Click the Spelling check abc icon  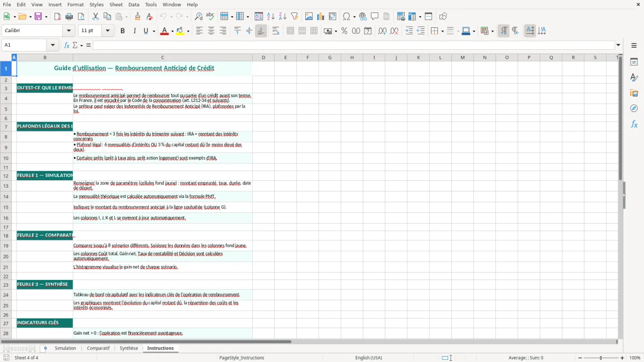(x=210, y=17)
